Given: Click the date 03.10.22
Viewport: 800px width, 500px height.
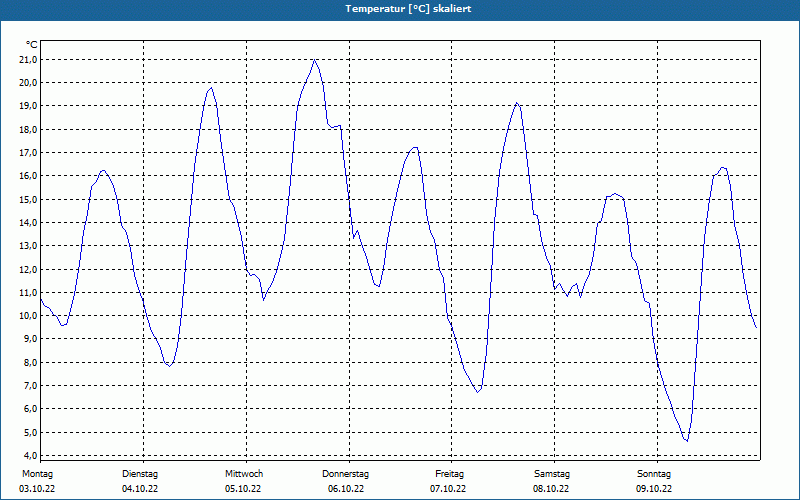Looking at the screenshot, I should pos(37,489).
